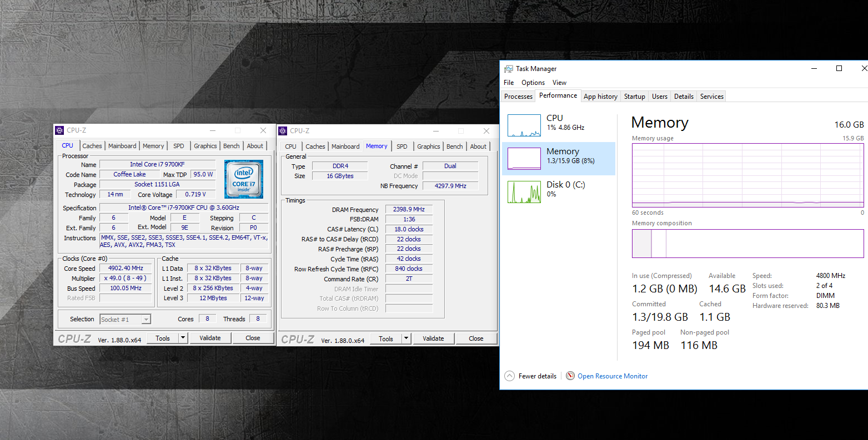Open SPD tab in left CPU-Z window
Screen dimensions: 868x440
click(179, 146)
